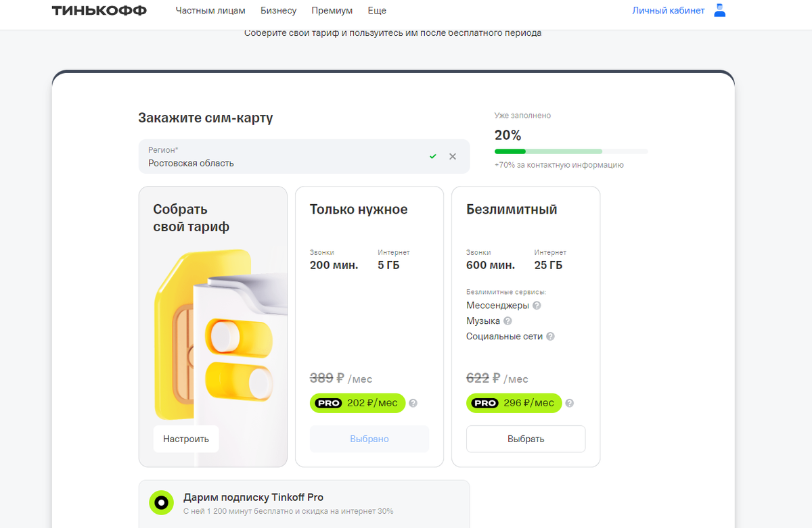Screen dimensions: 812x528
Task: Clear the region field with X icon
Action: click(x=453, y=157)
